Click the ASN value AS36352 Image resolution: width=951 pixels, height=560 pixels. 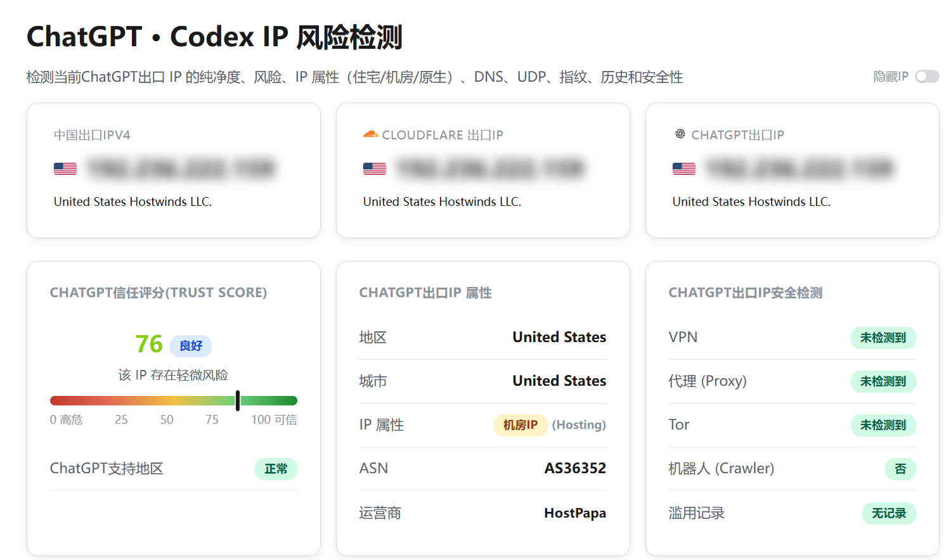(575, 468)
